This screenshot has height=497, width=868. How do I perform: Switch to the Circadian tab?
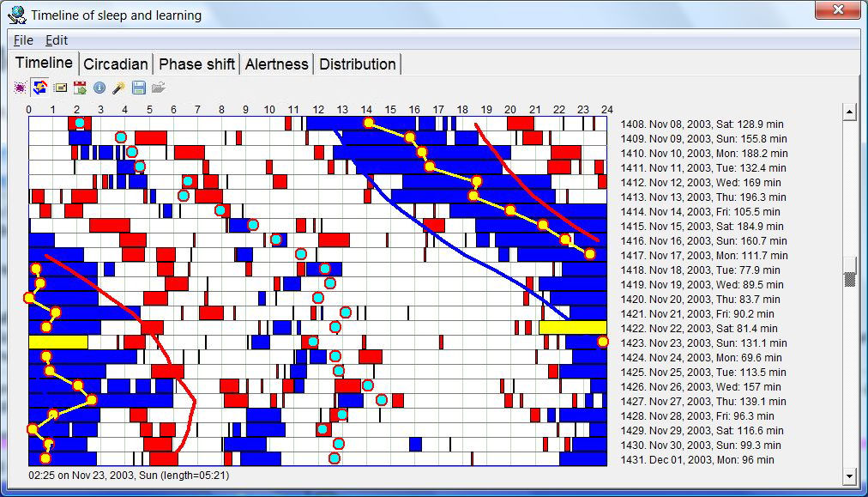coord(116,64)
